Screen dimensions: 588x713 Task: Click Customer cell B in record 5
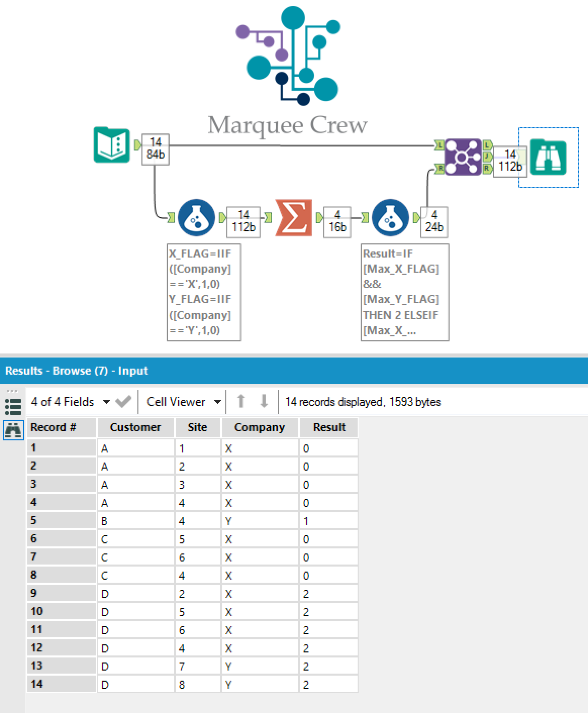[135, 521]
